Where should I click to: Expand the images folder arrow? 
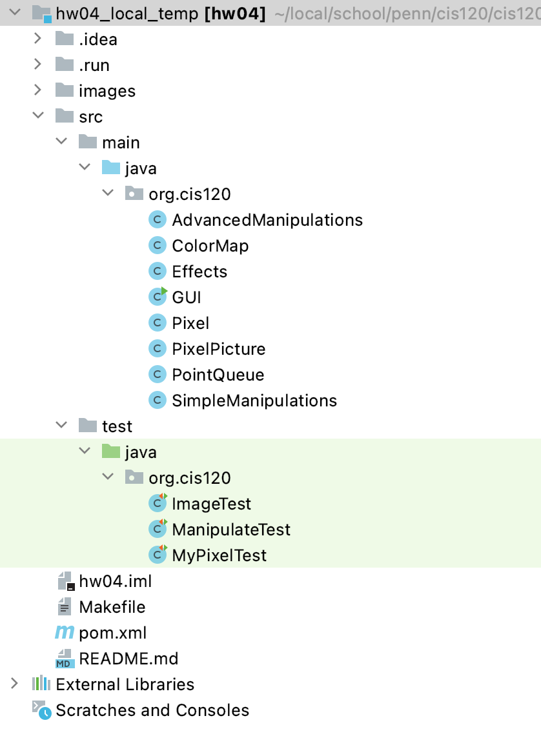(x=38, y=90)
